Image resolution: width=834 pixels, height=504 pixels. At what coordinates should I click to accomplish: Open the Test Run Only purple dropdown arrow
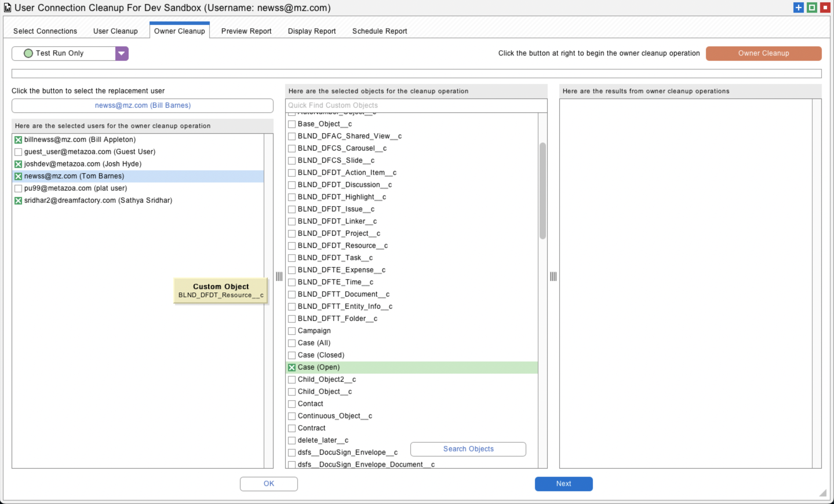(x=121, y=54)
